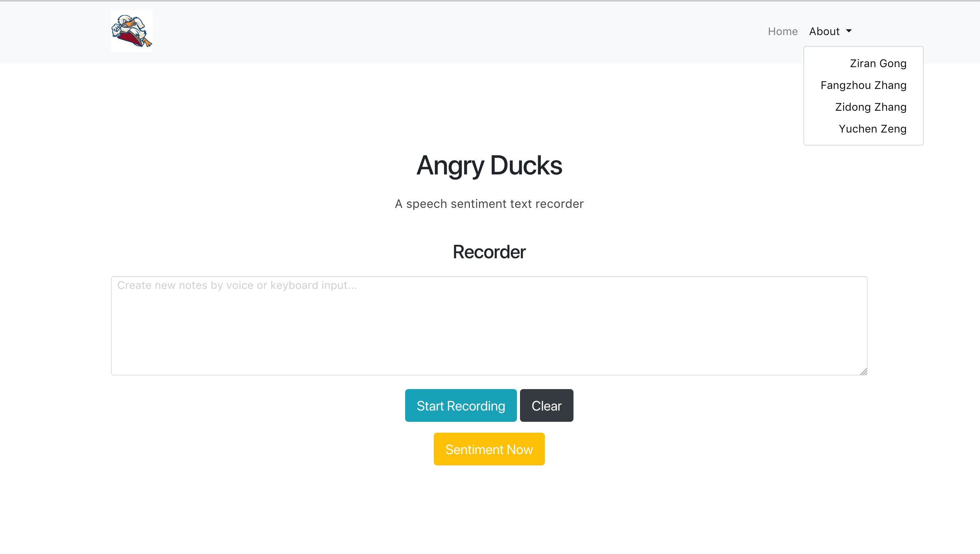Screen dimensions: 980x554
Task: Click the caret arrow beside About
Action: click(x=849, y=31)
